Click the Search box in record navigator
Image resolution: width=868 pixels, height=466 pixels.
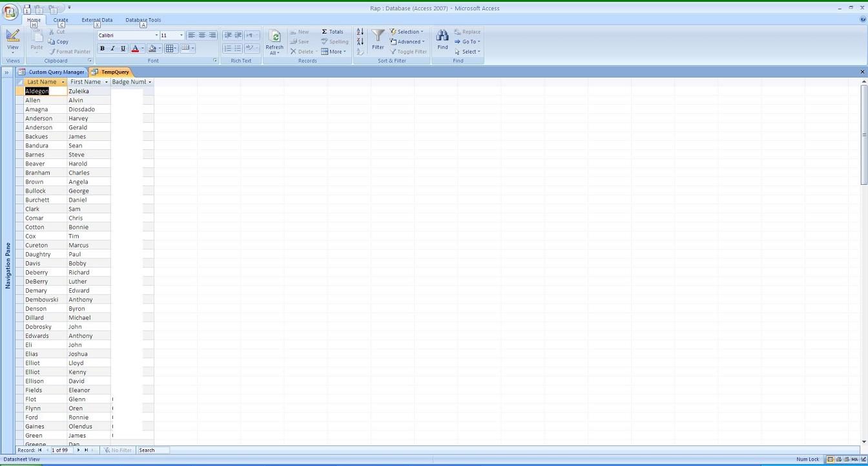click(x=154, y=450)
